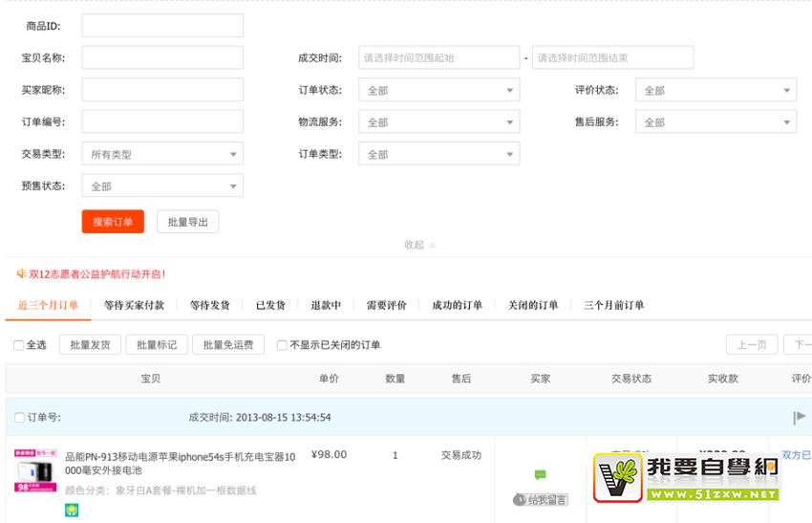Click the green badge icon below product description
The image size is (812, 523).
pyautogui.click(x=72, y=511)
